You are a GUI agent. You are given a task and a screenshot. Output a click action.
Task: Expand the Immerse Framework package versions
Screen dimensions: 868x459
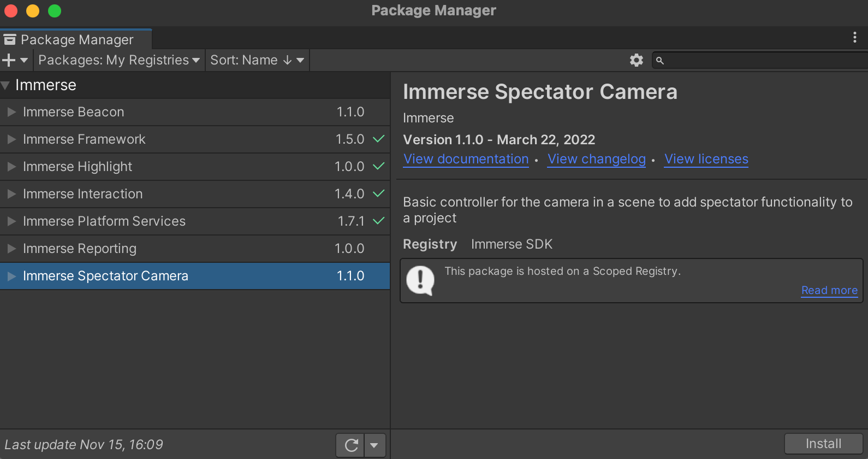pyautogui.click(x=11, y=139)
